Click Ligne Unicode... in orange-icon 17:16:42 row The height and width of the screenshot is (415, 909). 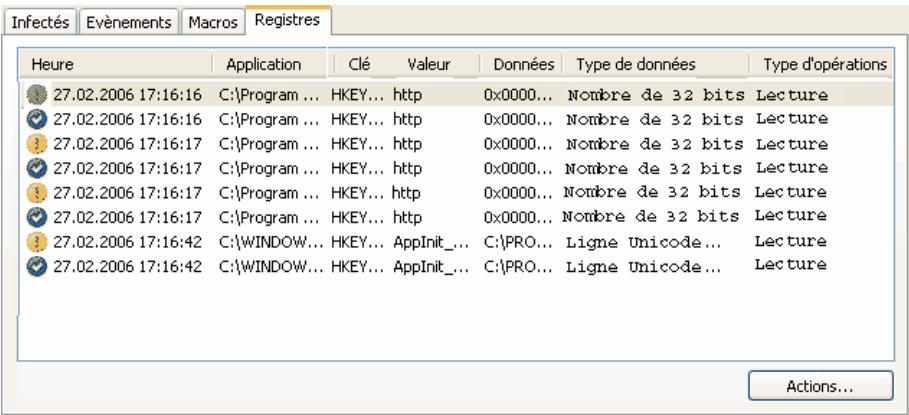tap(643, 242)
